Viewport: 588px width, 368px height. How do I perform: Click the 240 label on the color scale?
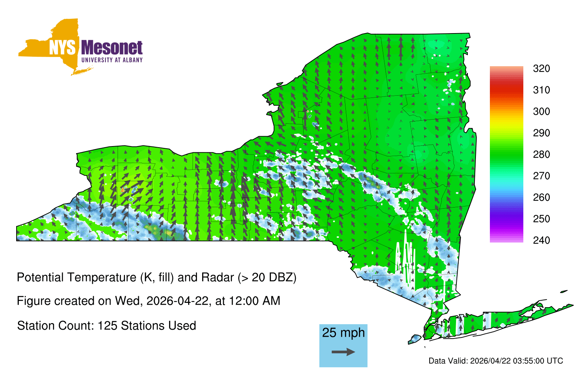(x=541, y=240)
